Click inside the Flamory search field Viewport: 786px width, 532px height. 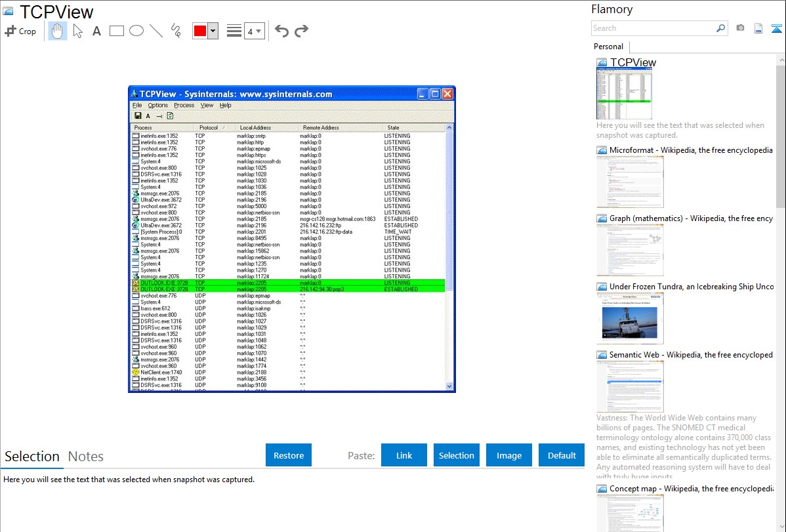point(653,28)
